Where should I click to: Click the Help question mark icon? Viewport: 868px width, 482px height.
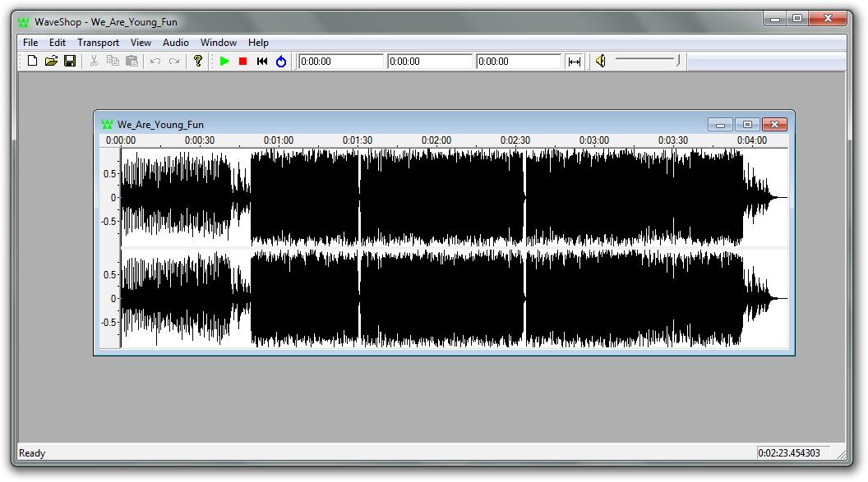coord(197,61)
